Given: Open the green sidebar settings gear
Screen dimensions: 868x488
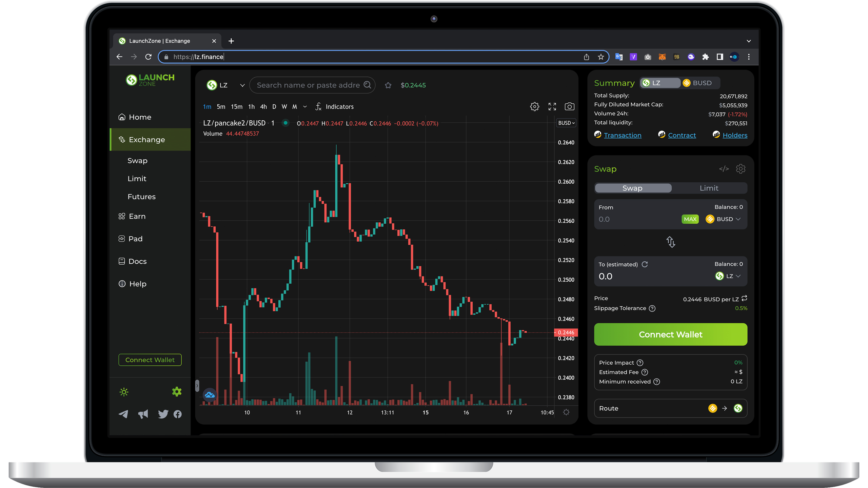Looking at the screenshot, I should pos(177,392).
